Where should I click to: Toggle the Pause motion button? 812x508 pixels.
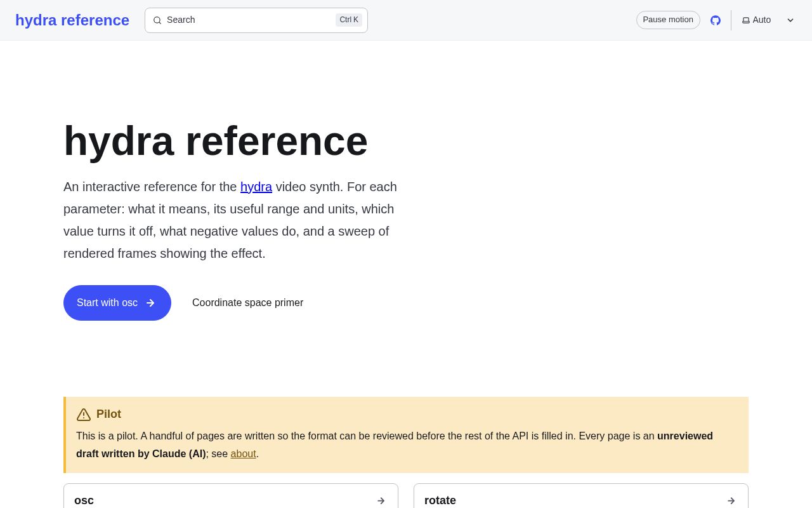tap(668, 20)
